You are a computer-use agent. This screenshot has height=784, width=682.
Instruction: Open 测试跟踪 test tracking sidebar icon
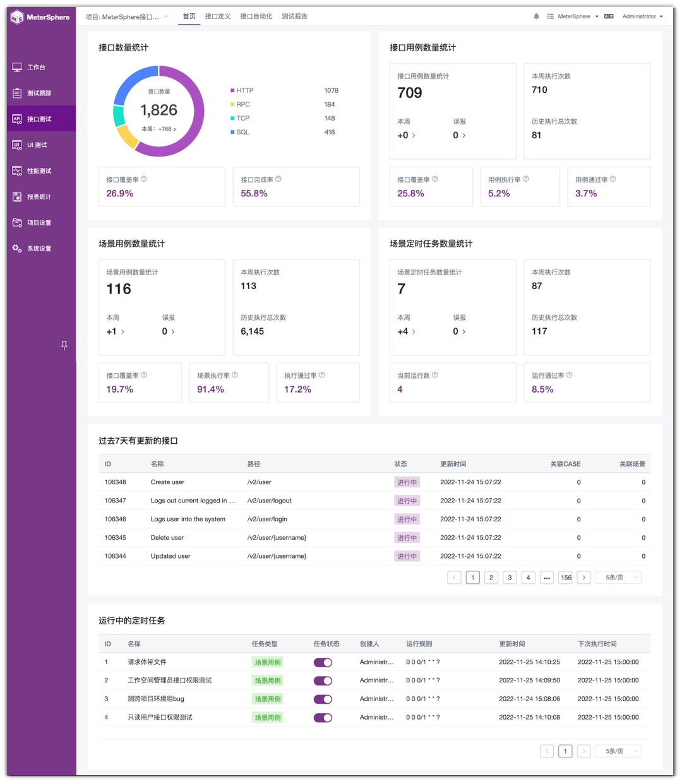pos(17,93)
